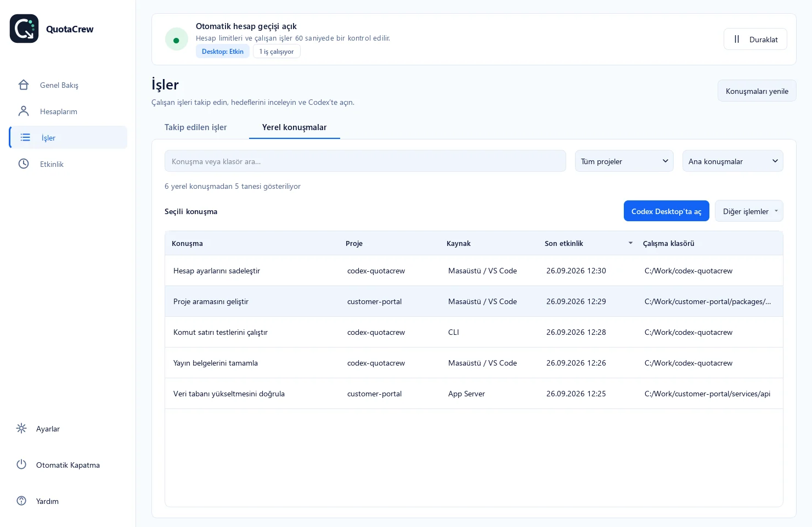Click the date 26.09.2026 12:30
The height and width of the screenshot is (527, 812).
pyautogui.click(x=576, y=271)
